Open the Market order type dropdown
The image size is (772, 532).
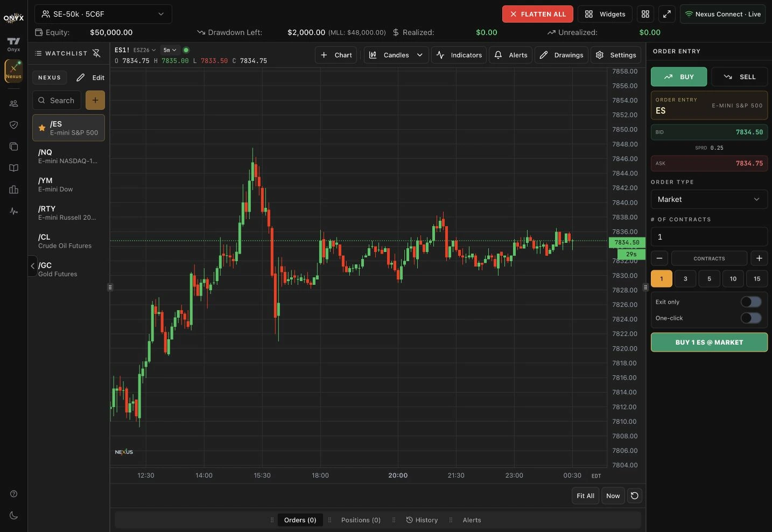pos(709,199)
